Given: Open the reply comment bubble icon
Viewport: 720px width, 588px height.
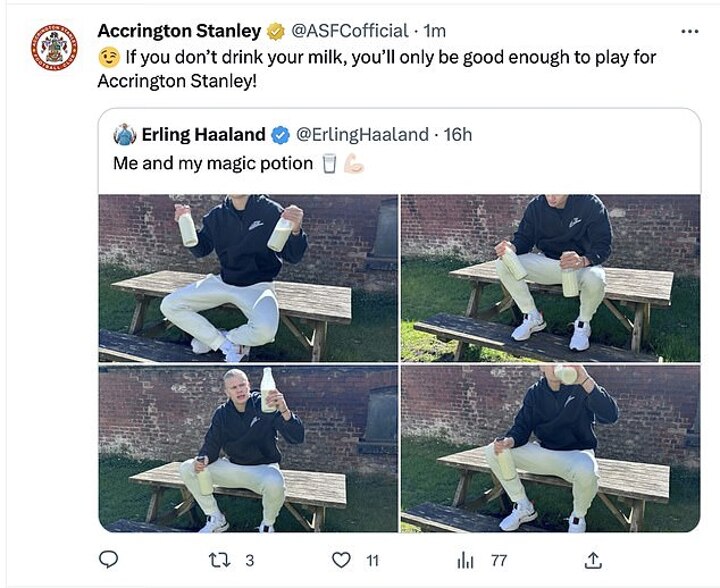Looking at the screenshot, I should point(108,560).
